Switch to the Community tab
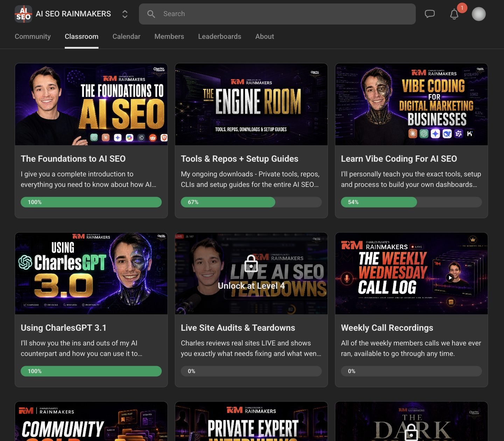This screenshot has width=504, height=441. click(33, 36)
